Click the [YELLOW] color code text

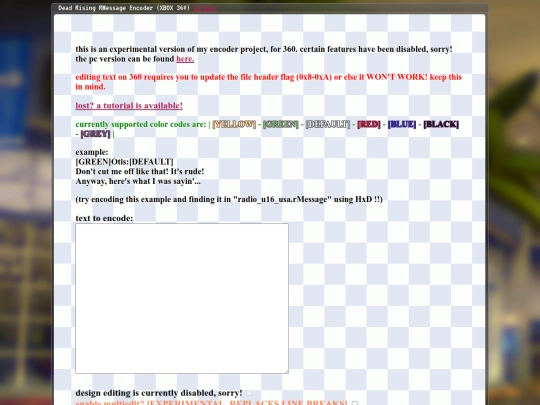click(x=234, y=124)
